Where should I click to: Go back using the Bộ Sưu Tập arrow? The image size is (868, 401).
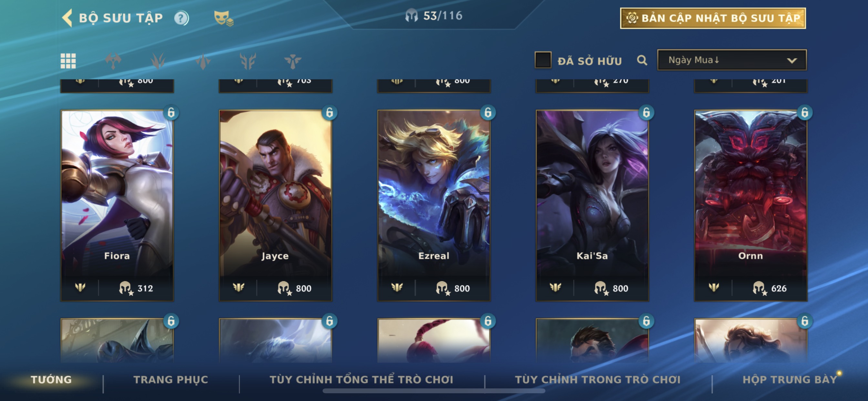[67, 17]
